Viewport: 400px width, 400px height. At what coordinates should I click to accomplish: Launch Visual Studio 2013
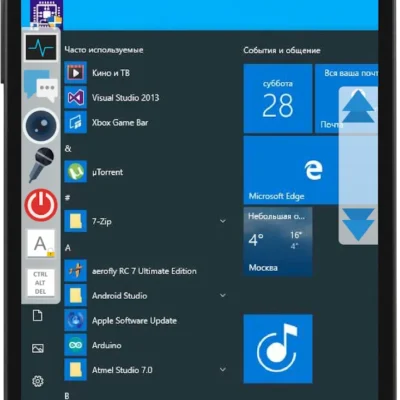(x=146, y=98)
